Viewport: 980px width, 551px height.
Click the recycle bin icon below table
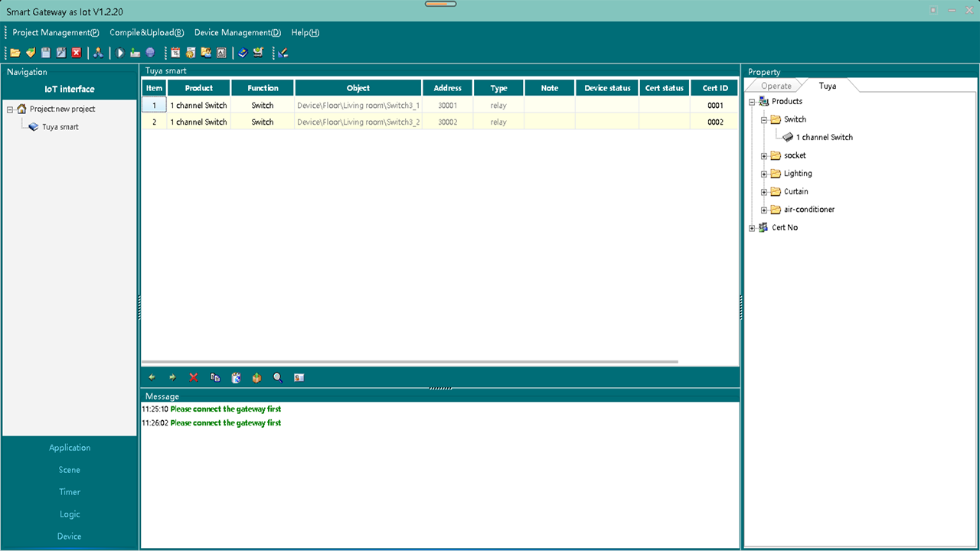pyautogui.click(x=236, y=377)
